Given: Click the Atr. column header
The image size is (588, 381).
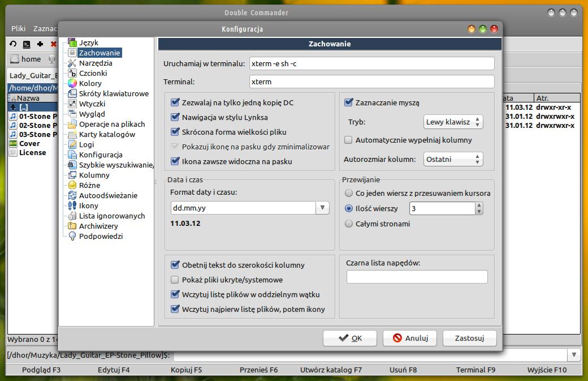Looking at the screenshot, I should click(x=556, y=98).
